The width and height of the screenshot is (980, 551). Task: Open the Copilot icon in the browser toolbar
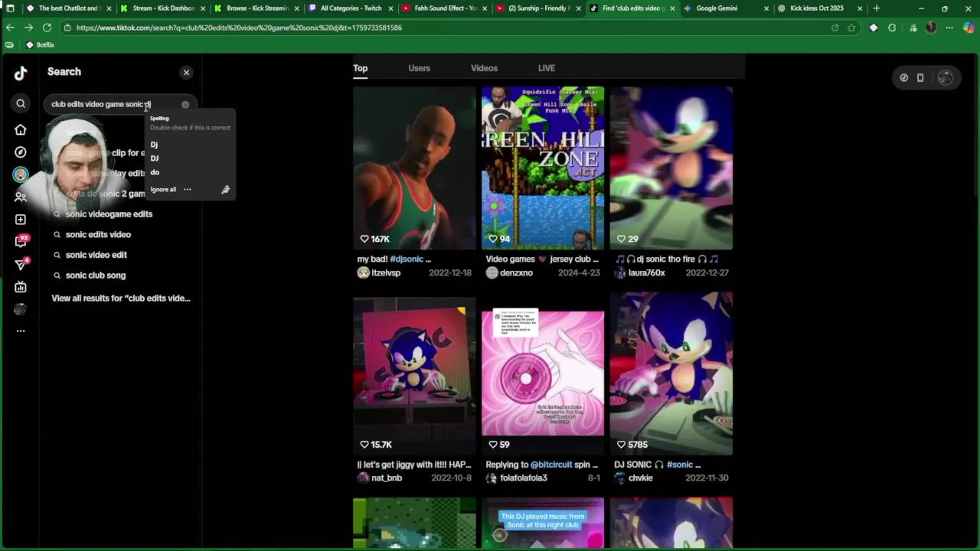(969, 28)
